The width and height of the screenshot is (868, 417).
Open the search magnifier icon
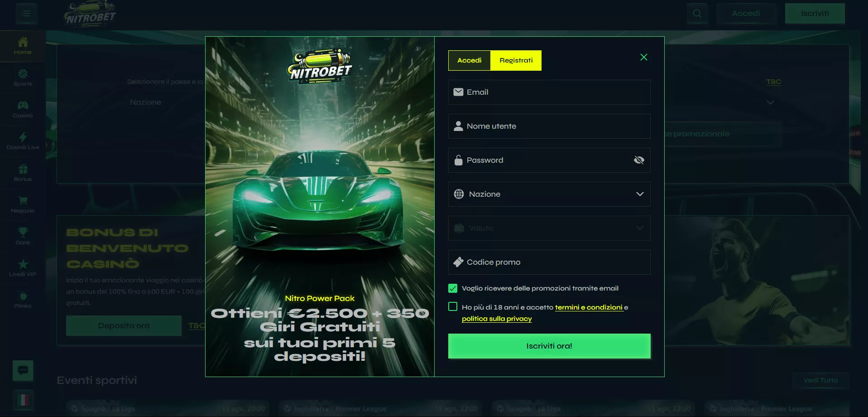tap(697, 14)
